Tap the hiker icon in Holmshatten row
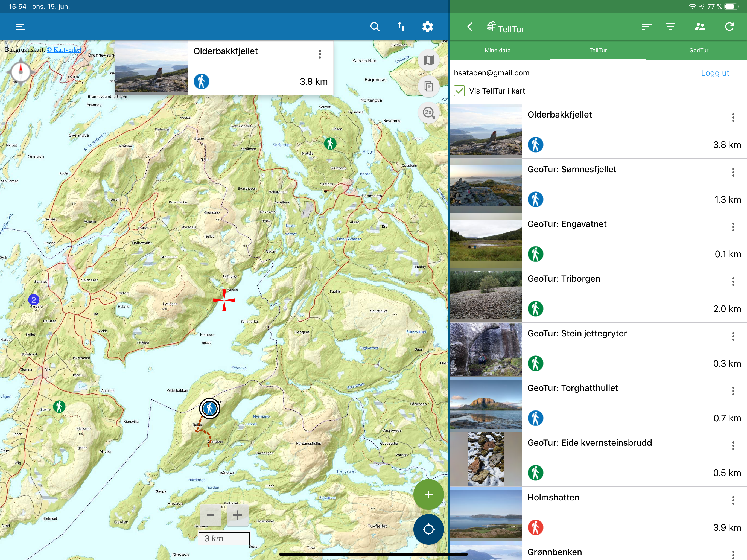This screenshot has height=560, width=747. [536, 527]
